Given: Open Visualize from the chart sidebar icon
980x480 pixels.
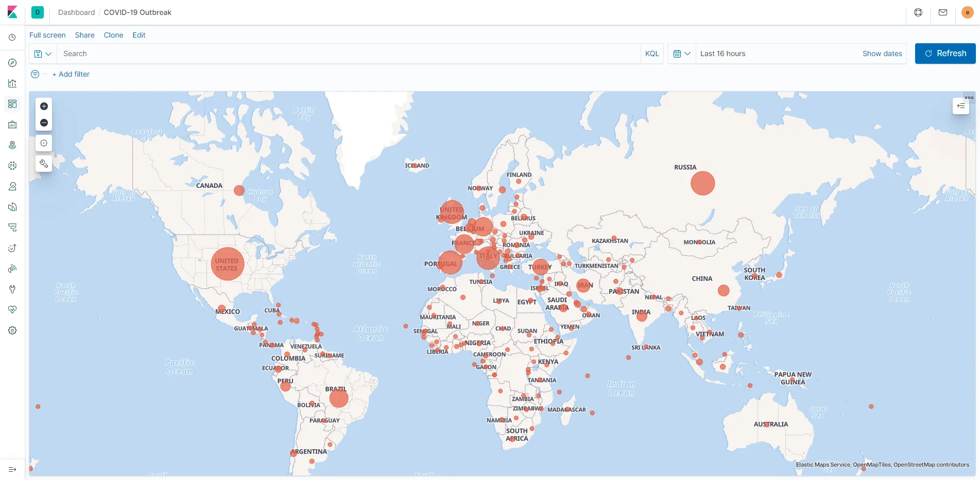Looking at the screenshot, I should 12,83.
